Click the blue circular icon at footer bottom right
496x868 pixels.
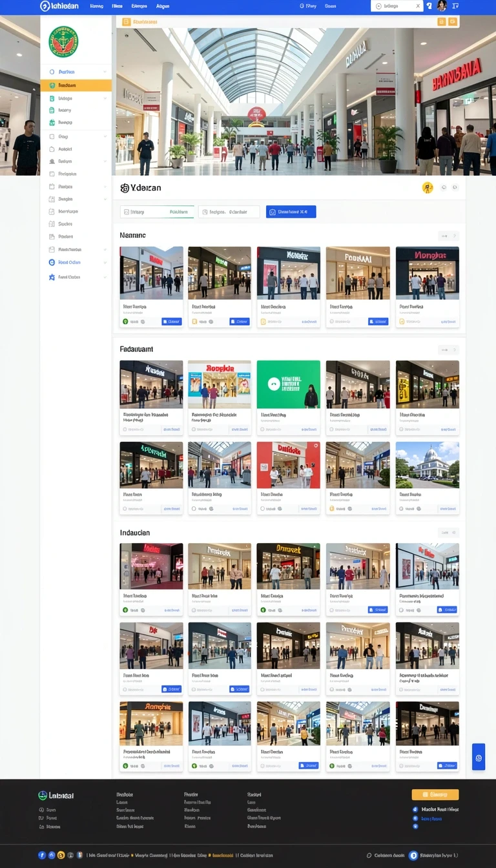413,855
